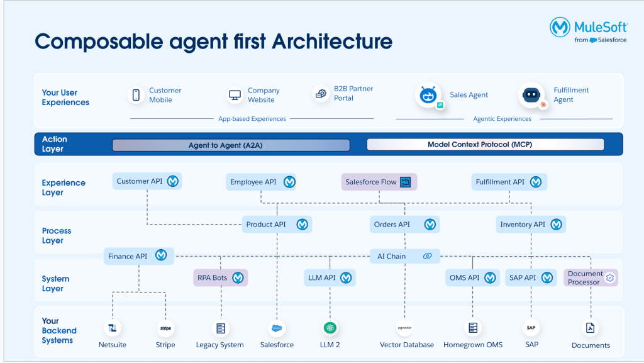
Task: Click the AI Chain label
Action: pyautogui.click(x=391, y=256)
